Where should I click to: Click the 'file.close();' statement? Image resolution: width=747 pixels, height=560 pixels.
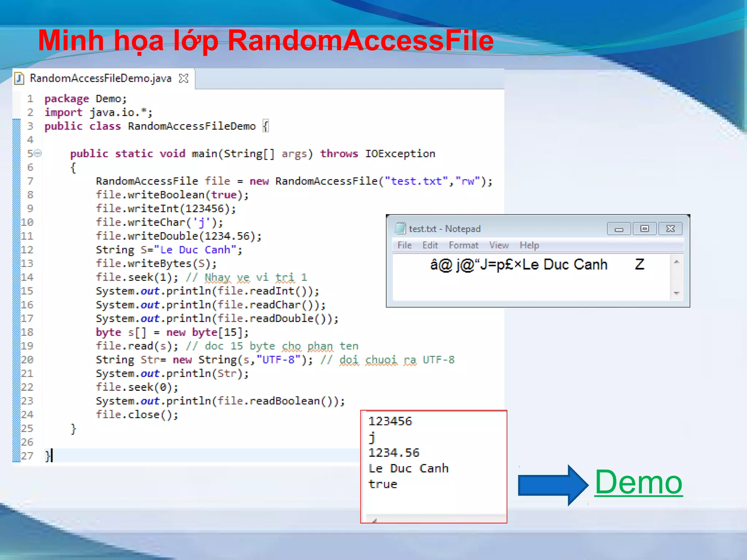click(137, 415)
